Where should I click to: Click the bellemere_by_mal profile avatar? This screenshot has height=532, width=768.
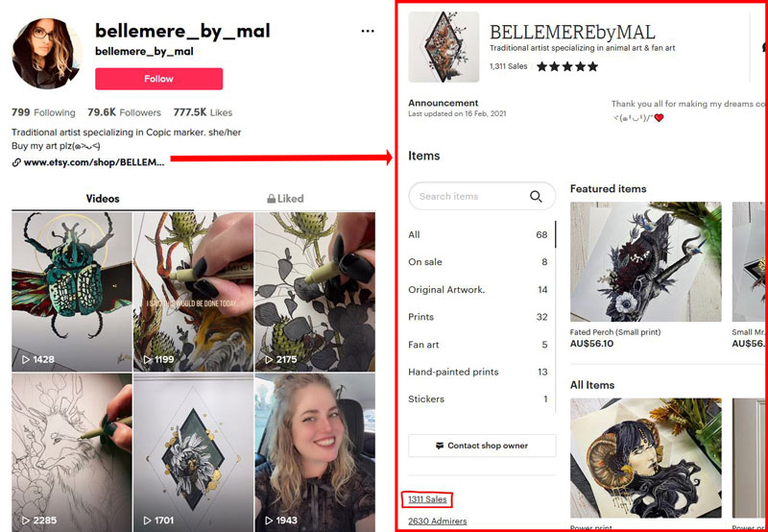click(x=47, y=54)
